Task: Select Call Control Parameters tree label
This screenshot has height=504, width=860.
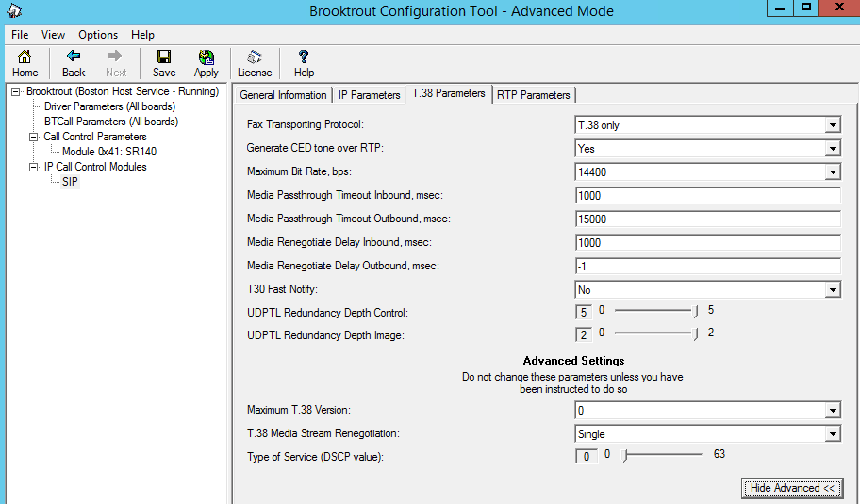Action: pos(95,137)
